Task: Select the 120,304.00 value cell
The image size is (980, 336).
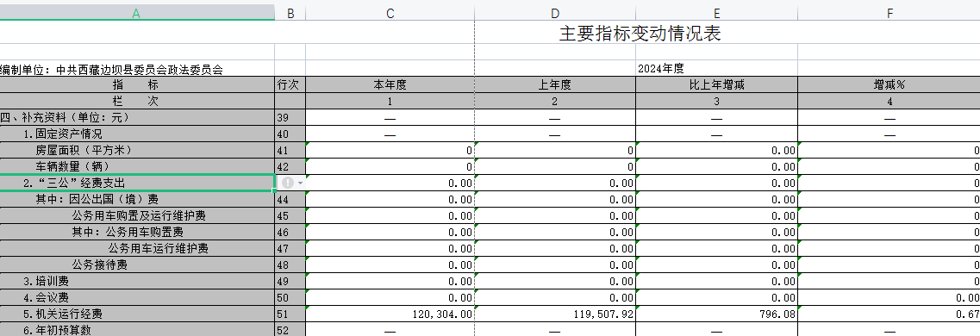Action: [x=390, y=314]
